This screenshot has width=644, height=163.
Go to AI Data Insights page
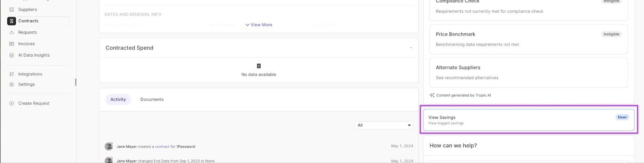click(34, 56)
